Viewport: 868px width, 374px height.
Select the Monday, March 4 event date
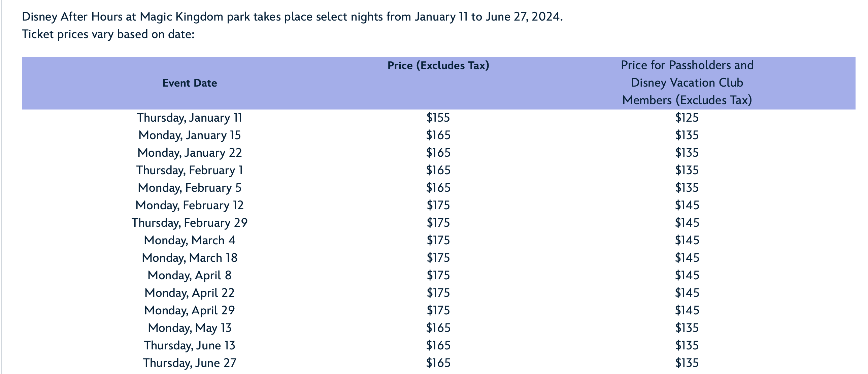pos(189,241)
